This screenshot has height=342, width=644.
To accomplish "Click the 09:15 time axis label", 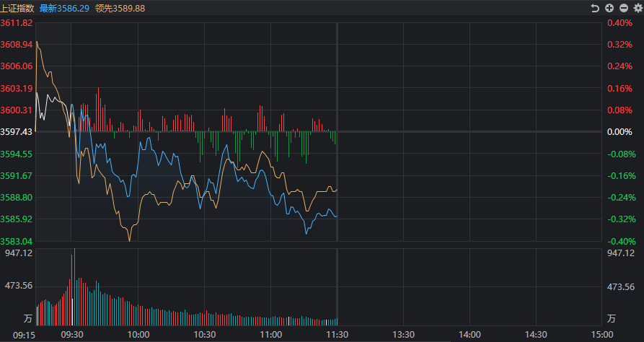I will click(25, 335).
